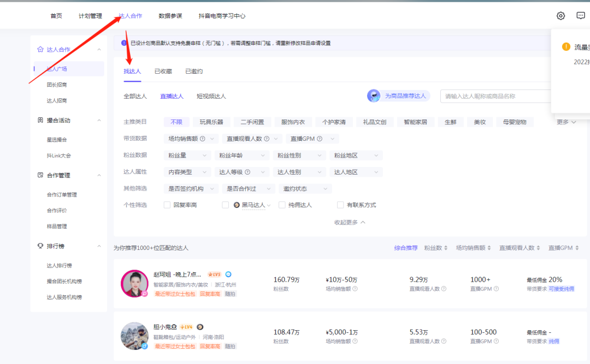Screen dimensions: 590x364
Task: Open the 场均销售额 dropdown filter
Action: (191, 139)
